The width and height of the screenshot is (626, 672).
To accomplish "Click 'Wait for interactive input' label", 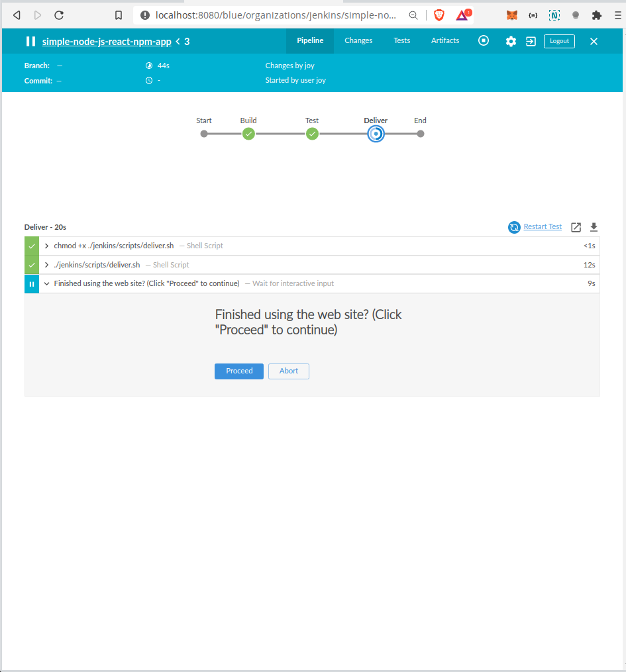I will click(293, 284).
